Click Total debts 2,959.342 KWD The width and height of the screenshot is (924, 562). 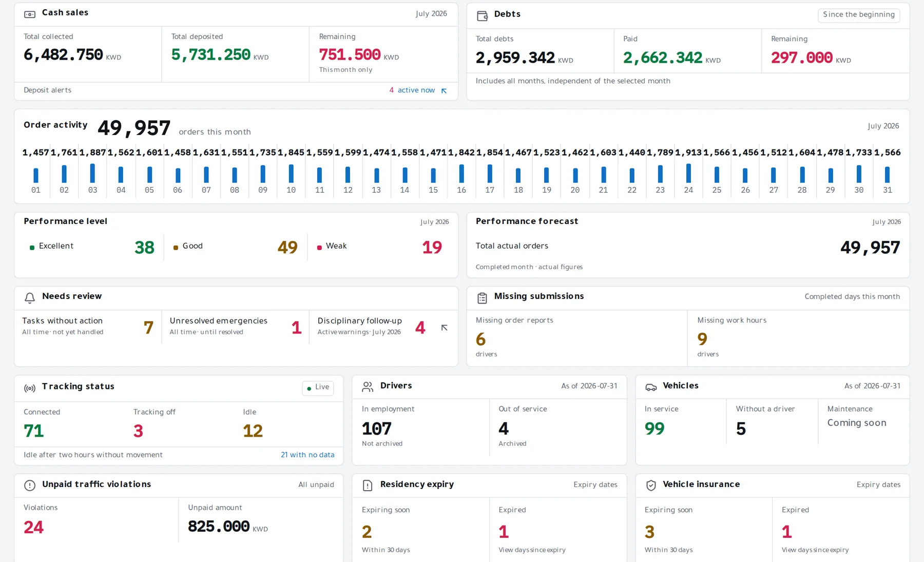pyautogui.click(x=525, y=58)
